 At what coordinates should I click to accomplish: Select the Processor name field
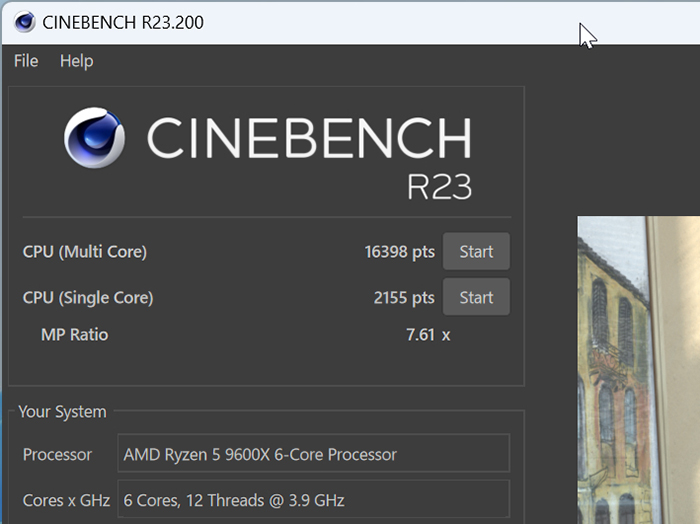313,453
